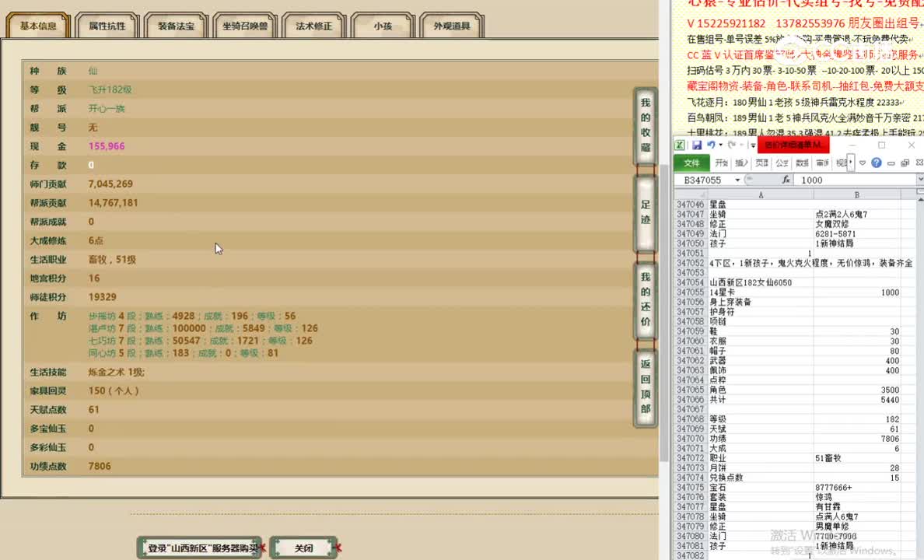Open the 属性抗性 tab in the game window
This screenshot has height=560, width=924.
[107, 24]
